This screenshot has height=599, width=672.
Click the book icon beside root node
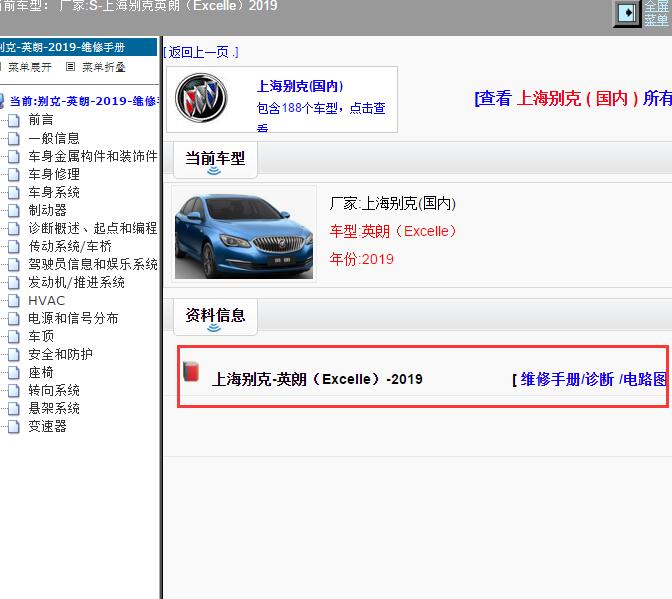point(2,101)
